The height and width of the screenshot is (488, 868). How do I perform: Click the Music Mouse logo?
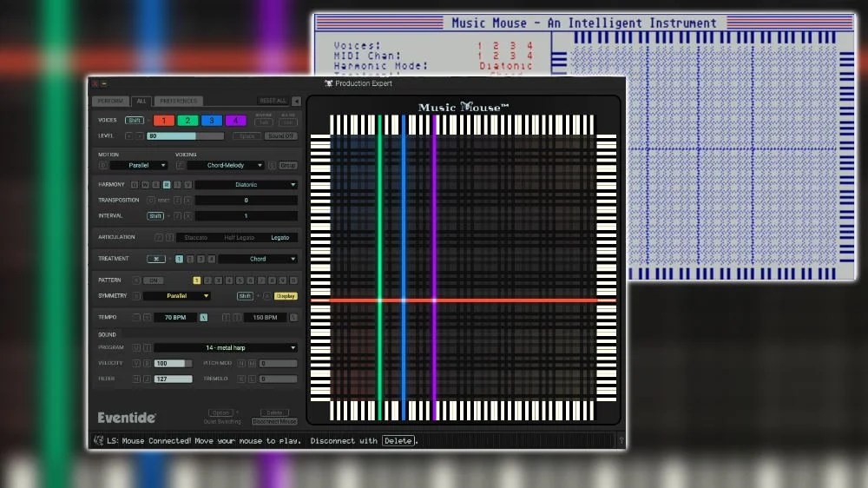tap(464, 107)
